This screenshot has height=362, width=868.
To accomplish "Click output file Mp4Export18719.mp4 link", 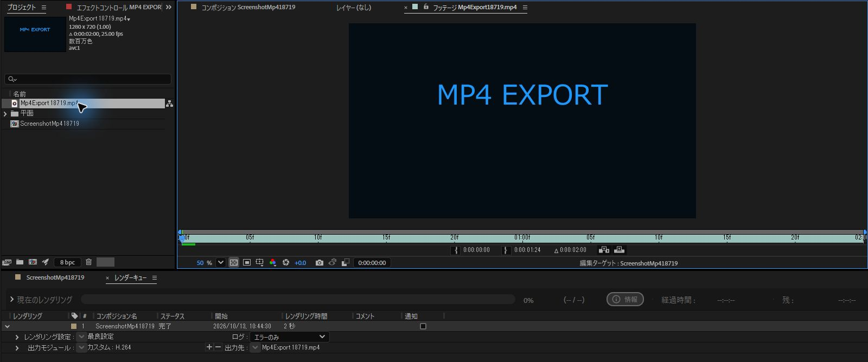I will (291, 347).
